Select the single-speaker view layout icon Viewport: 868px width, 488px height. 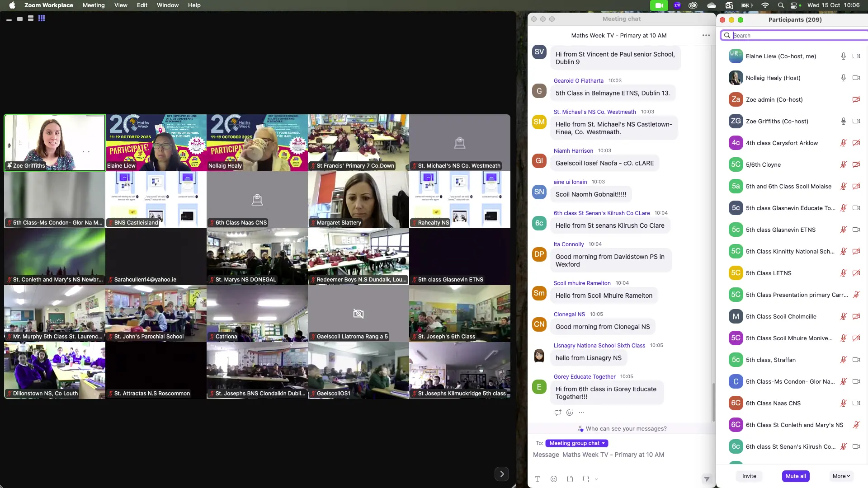(x=20, y=19)
